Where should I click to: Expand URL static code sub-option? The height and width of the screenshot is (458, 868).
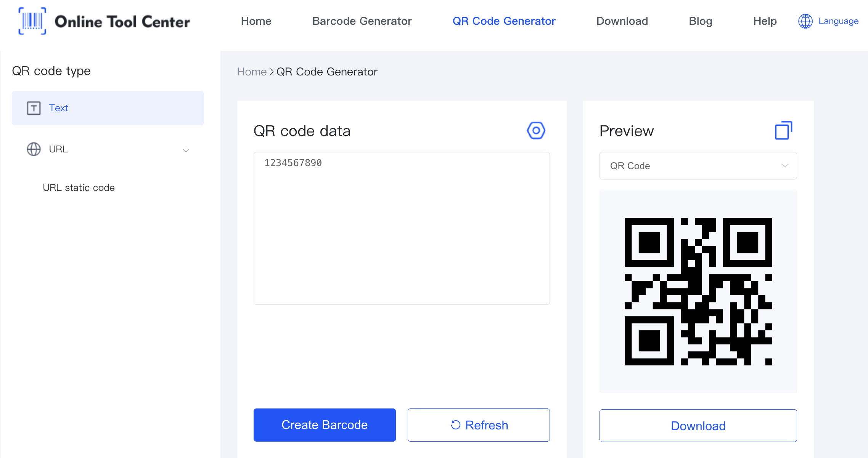tap(79, 187)
